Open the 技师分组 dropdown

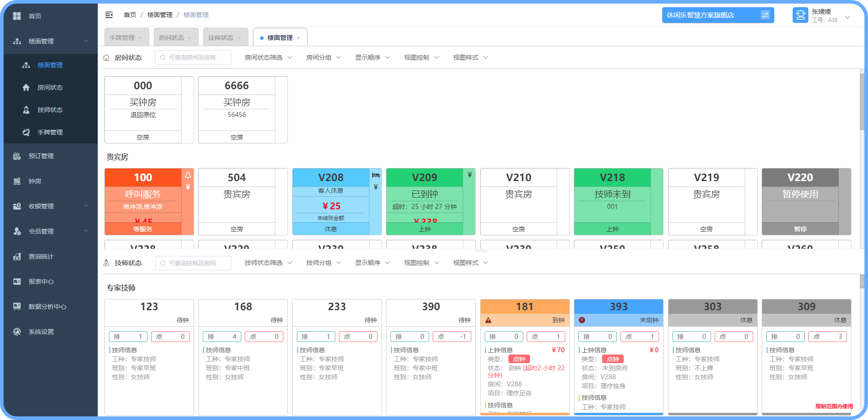pyautogui.click(x=323, y=263)
